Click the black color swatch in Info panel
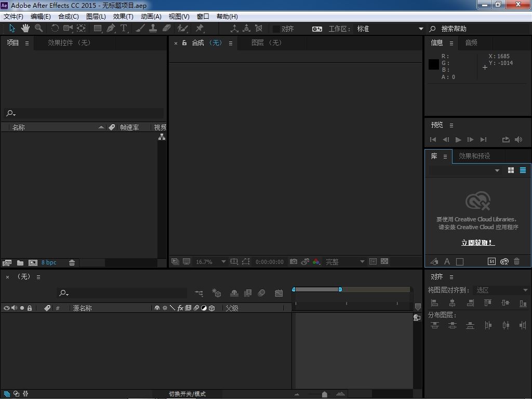The width and height of the screenshot is (532, 399). coord(434,64)
